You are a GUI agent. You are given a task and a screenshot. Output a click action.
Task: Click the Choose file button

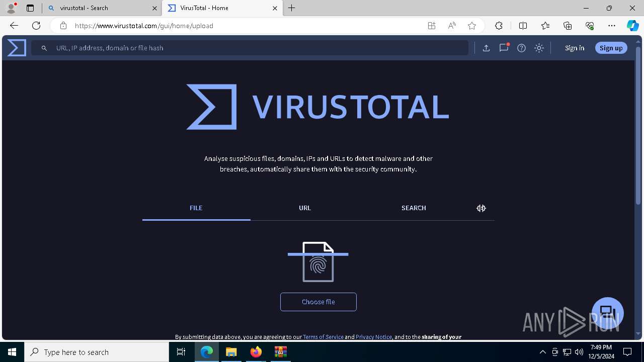pos(318,302)
